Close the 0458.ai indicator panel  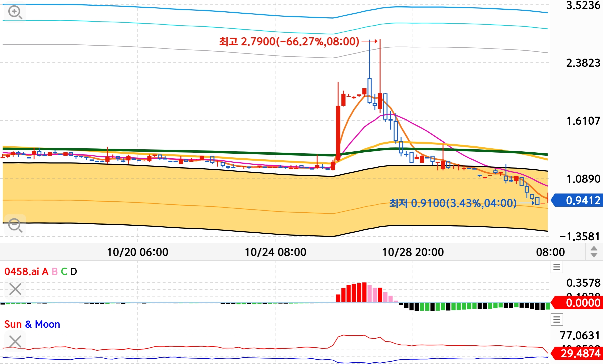[x=15, y=289]
